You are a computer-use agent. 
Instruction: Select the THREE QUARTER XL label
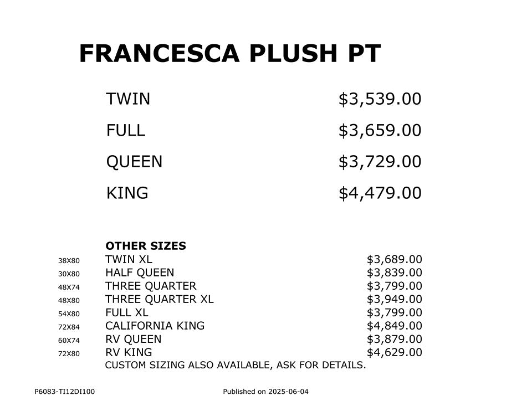(160, 299)
